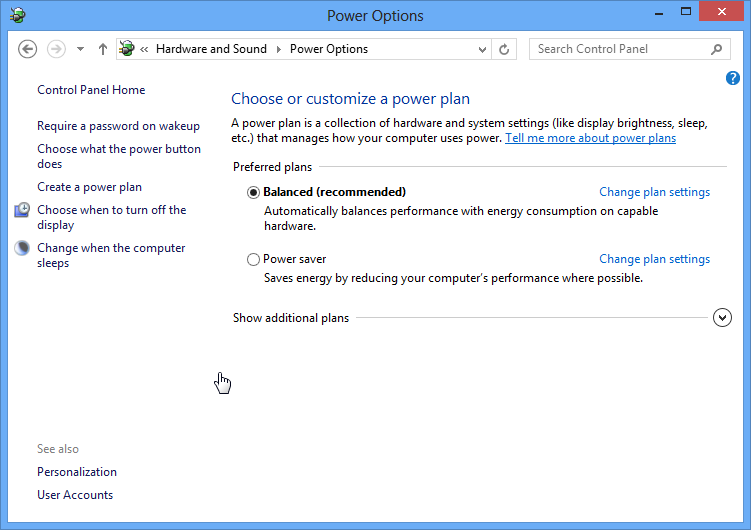Open Create a power plan
The image size is (751, 530).
pos(89,187)
